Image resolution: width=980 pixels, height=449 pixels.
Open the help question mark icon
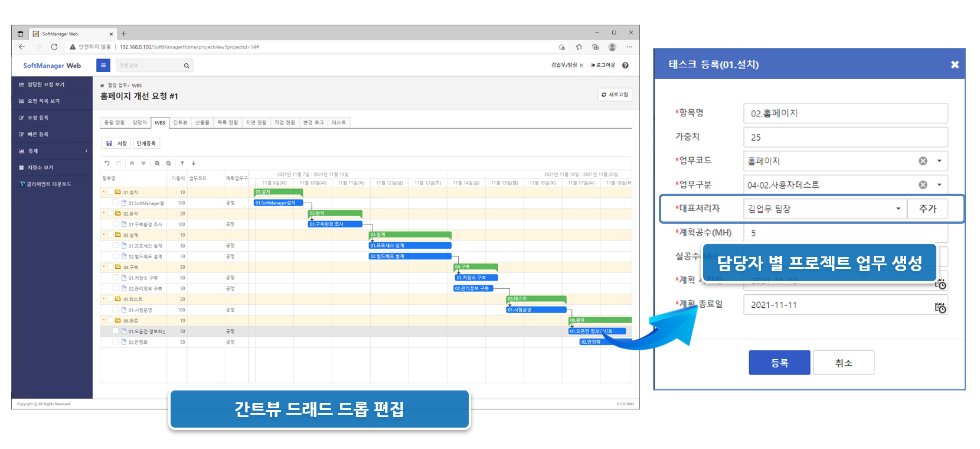pos(625,66)
